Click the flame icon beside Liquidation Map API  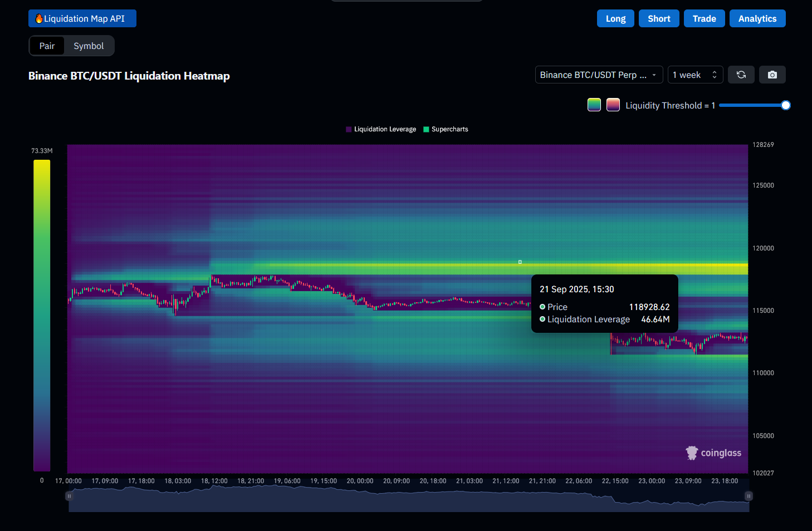pos(39,18)
